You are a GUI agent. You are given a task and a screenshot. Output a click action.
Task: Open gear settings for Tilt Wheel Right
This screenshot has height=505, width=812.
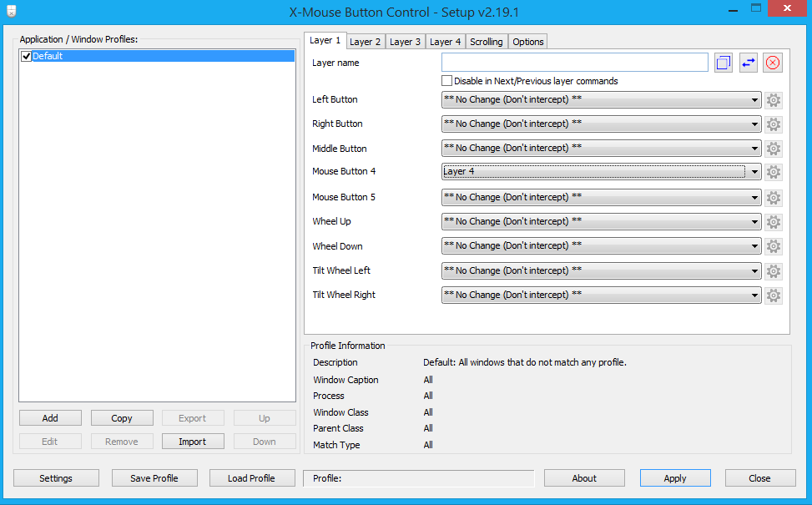pyautogui.click(x=773, y=295)
